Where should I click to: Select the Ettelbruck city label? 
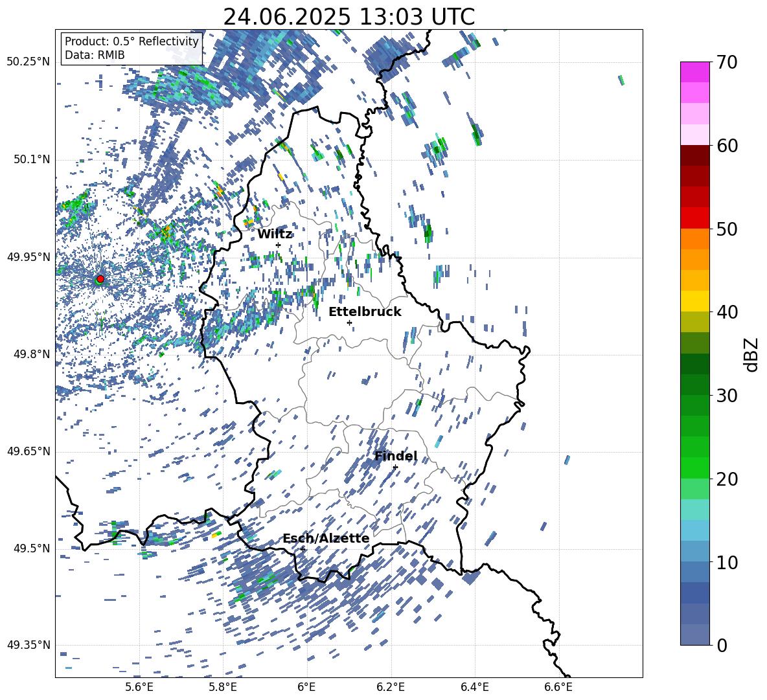pyautogui.click(x=365, y=312)
